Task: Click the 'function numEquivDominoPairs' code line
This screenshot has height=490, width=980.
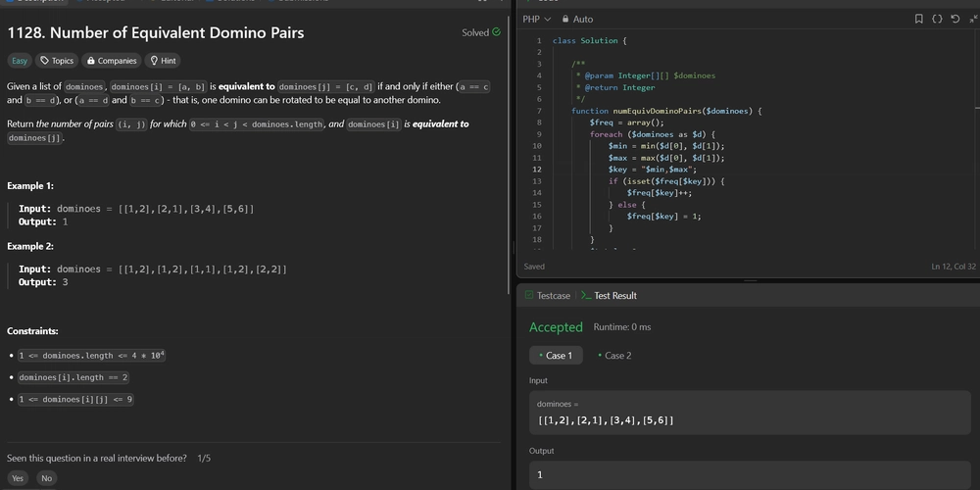Action: tap(666, 111)
